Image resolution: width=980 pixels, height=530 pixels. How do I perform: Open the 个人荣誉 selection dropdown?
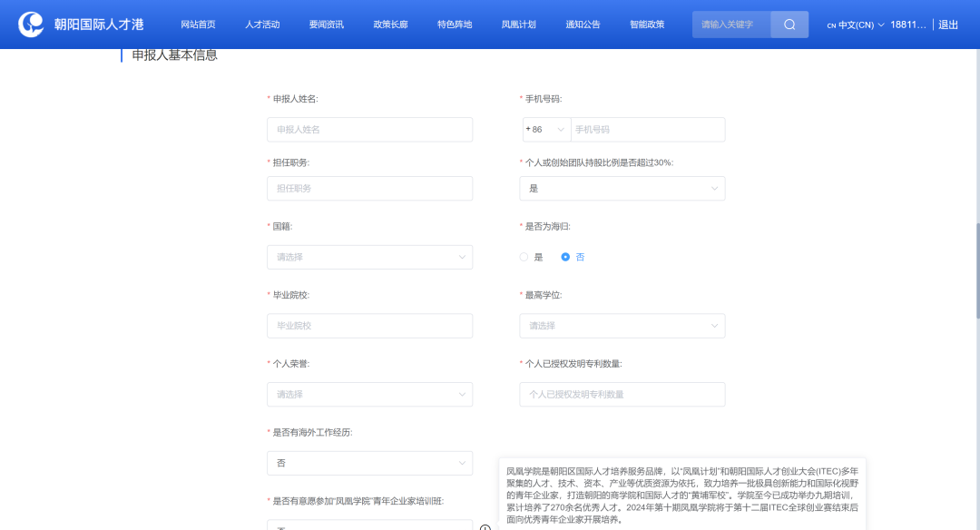click(x=369, y=394)
